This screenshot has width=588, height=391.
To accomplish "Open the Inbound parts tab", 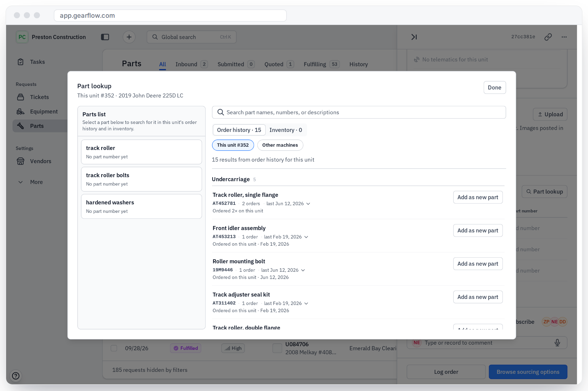I will [x=191, y=64].
